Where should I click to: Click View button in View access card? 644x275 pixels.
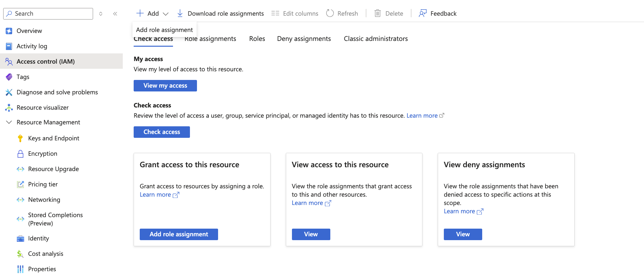[x=311, y=234]
